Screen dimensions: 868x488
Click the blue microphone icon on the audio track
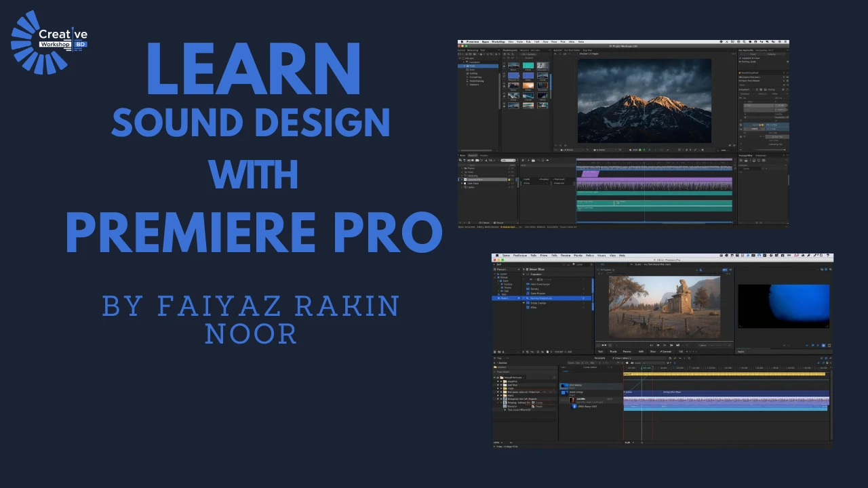(574, 407)
